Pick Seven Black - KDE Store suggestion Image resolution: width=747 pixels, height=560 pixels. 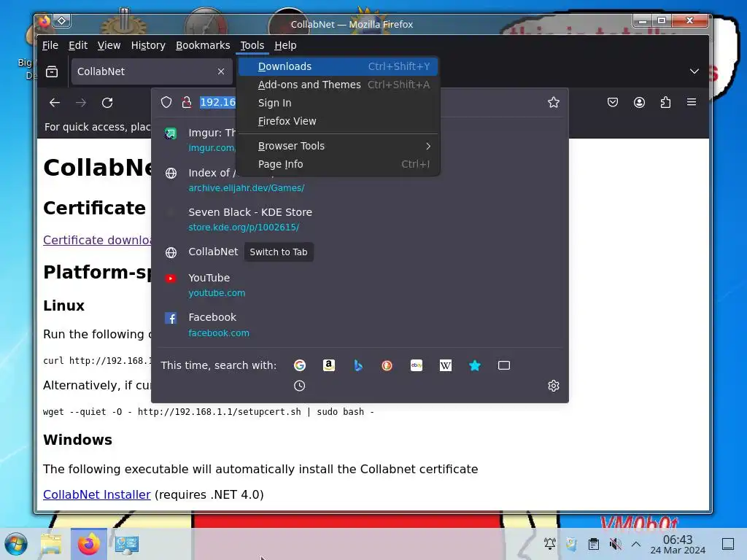click(x=360, y=219)
